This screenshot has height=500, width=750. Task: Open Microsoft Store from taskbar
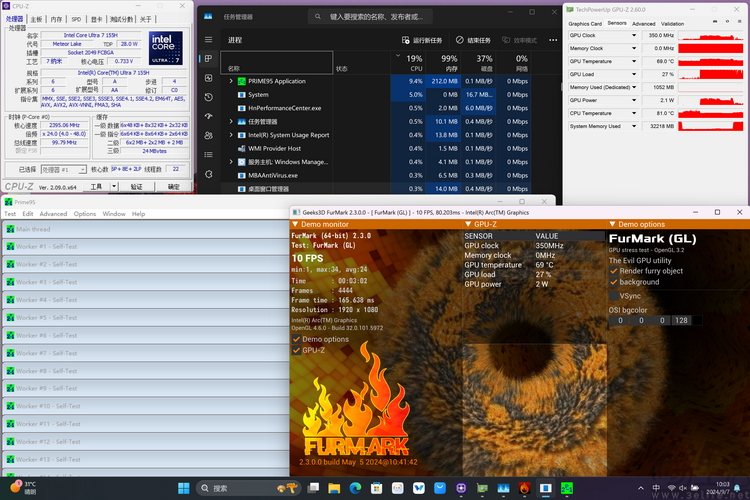point(376,488)
